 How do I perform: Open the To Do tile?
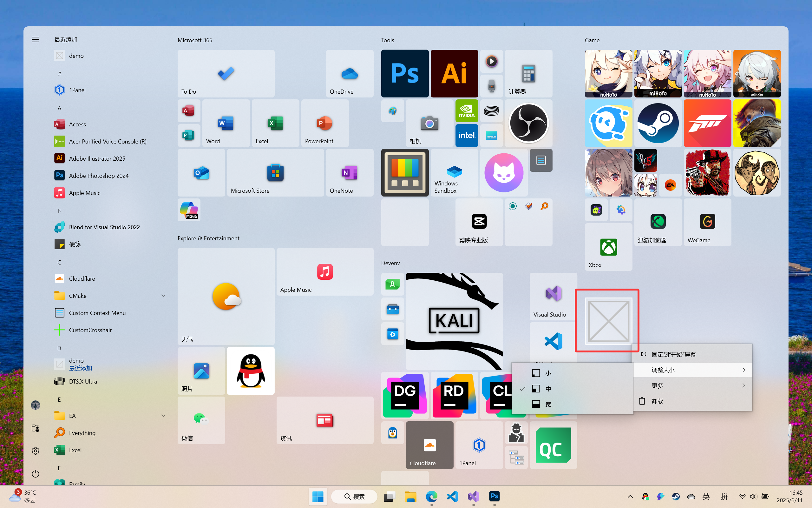[x=226, y=74]
